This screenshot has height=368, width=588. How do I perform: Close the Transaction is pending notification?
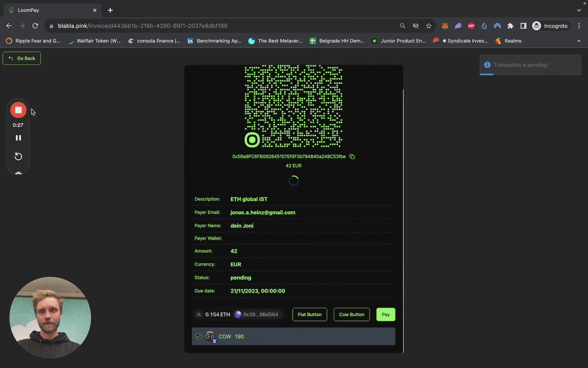pyautogui.click(x=576, y=60)
